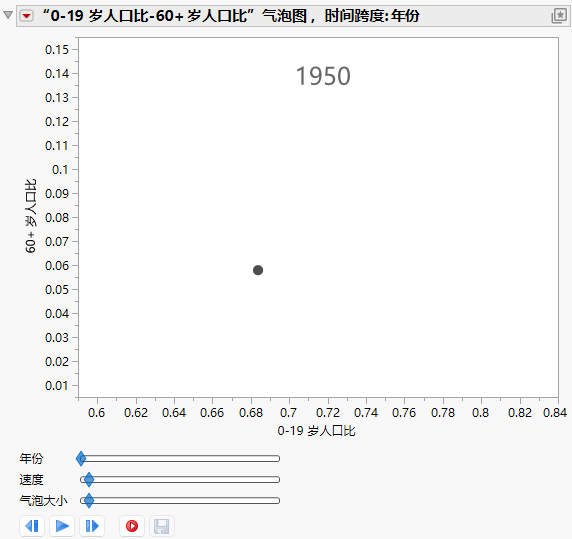Click the x-axis tick label 0.68
The image size is (572, 539).
click(251, 413)
